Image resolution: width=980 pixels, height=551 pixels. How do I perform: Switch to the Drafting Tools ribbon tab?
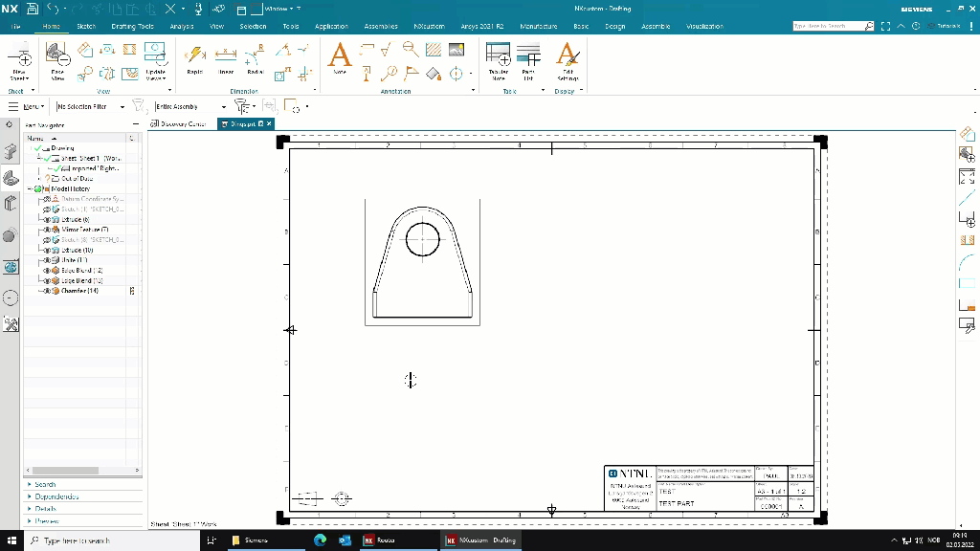[132, 27]
